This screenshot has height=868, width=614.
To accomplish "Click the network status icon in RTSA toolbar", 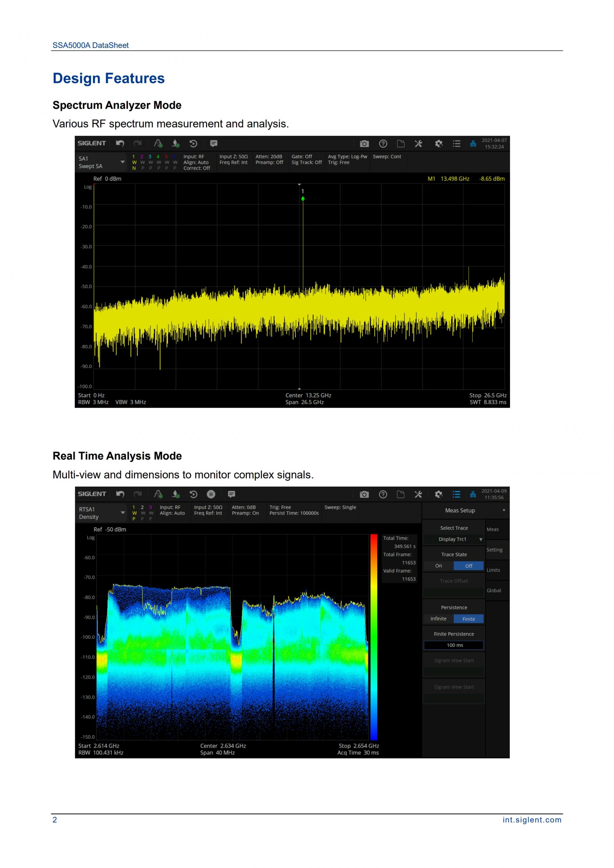I will click(473, 494).
